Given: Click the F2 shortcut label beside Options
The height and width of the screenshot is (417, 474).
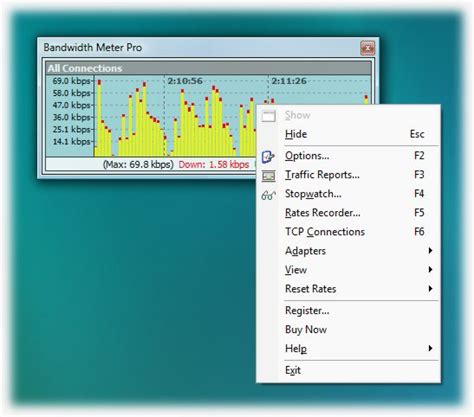Looking at the screenshot, I should (x=419, y=156).
